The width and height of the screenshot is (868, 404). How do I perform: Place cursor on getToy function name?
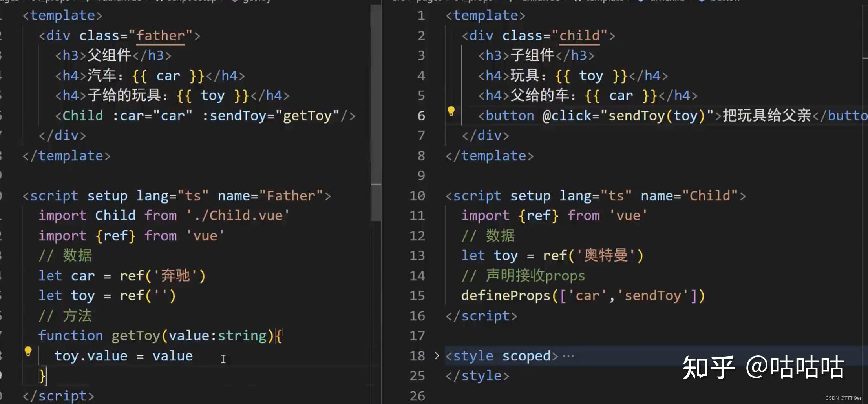coord(136,336)
